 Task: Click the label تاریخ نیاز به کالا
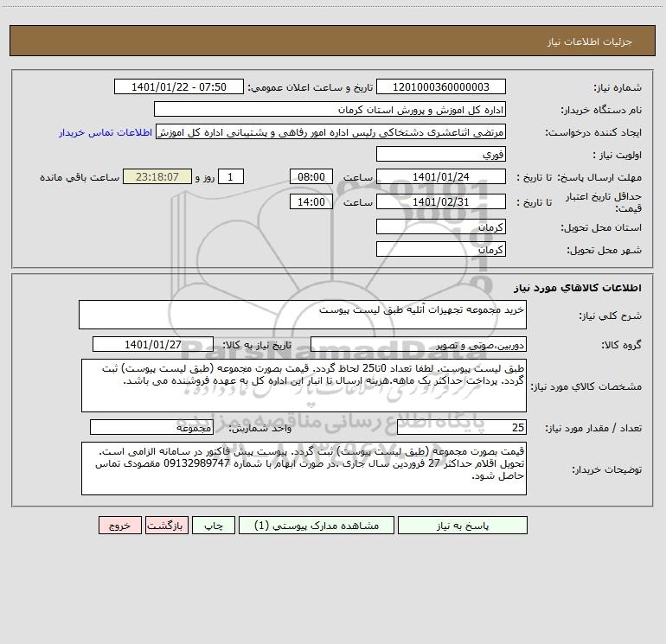click(257, 345)
